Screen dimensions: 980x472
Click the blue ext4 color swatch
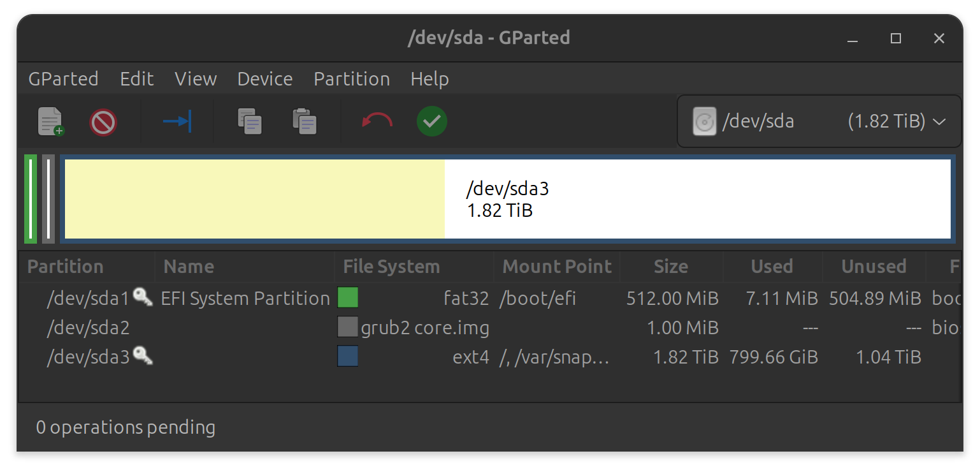coord(348,357)
